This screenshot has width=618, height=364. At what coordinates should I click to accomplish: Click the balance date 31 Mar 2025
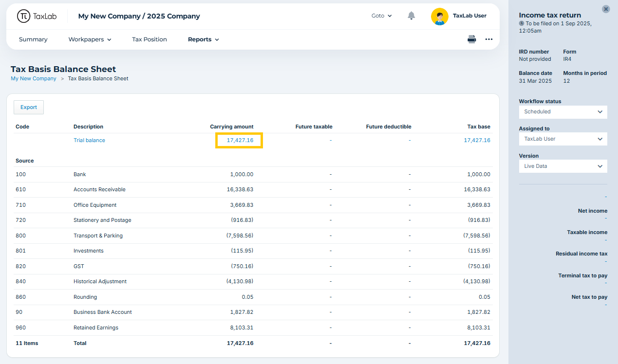(x=535, y=81)
